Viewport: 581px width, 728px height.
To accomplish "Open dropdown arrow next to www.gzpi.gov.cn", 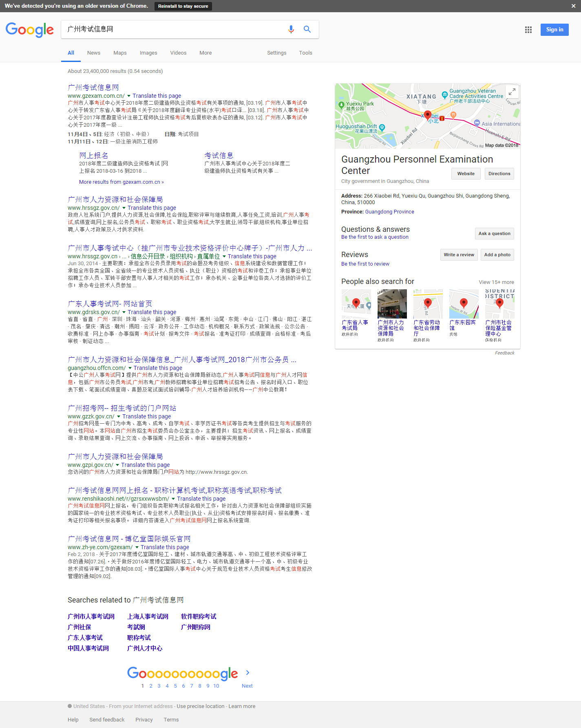I will click(117, 465).
